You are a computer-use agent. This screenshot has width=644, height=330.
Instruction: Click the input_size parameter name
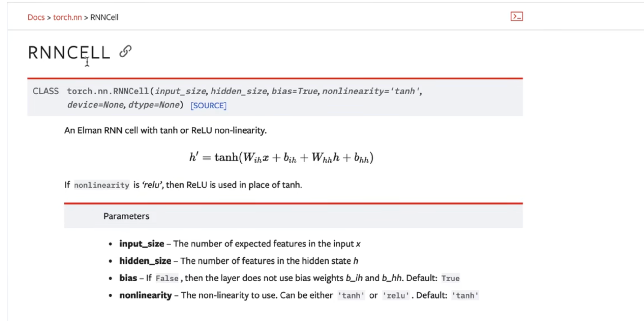click(142, 244)
